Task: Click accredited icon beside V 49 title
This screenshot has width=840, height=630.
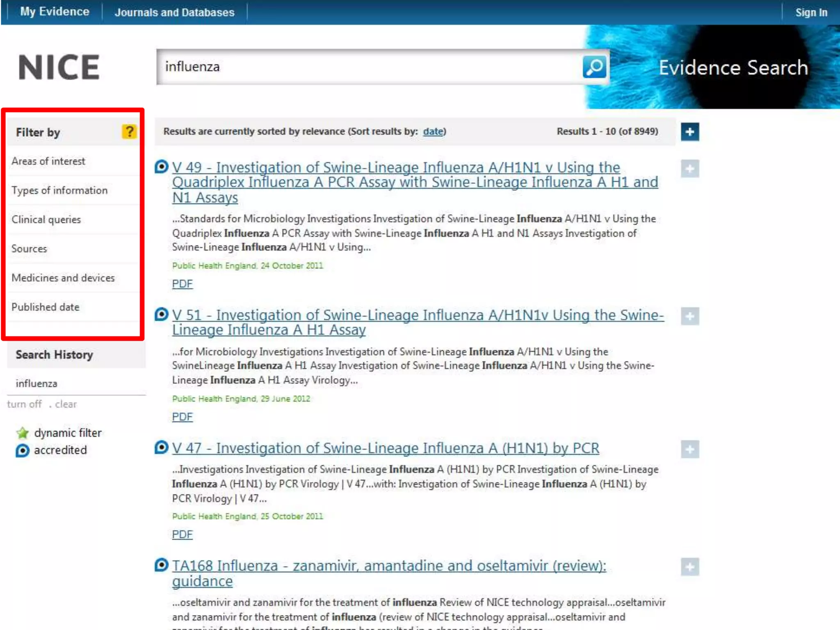Action: [162, 167]
